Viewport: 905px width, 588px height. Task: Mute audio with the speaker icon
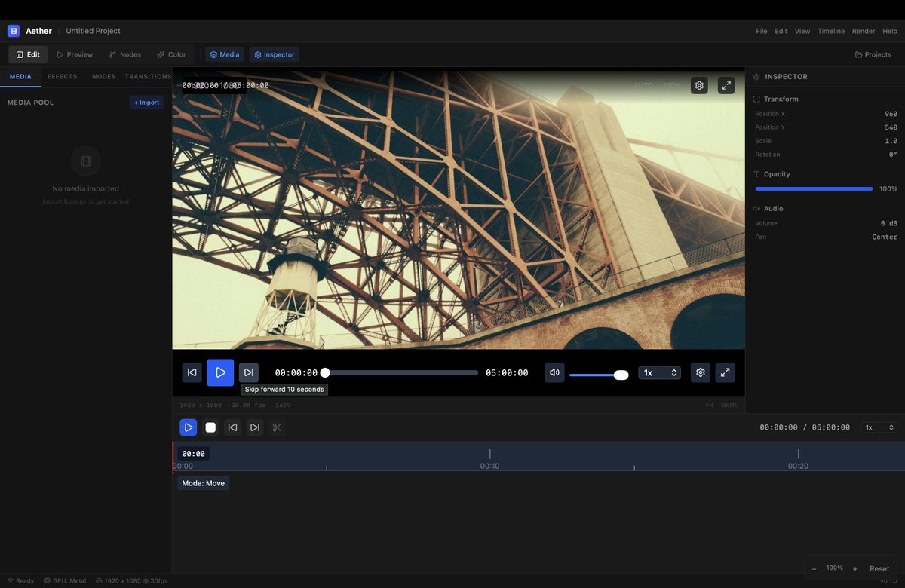[554, 372]
